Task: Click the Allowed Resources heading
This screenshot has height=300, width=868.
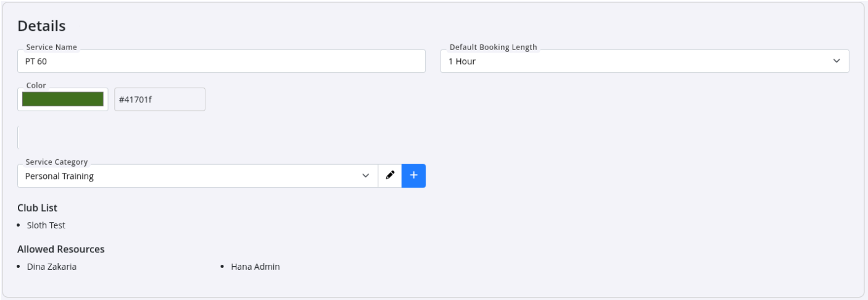Action: (x=61, y=249)
